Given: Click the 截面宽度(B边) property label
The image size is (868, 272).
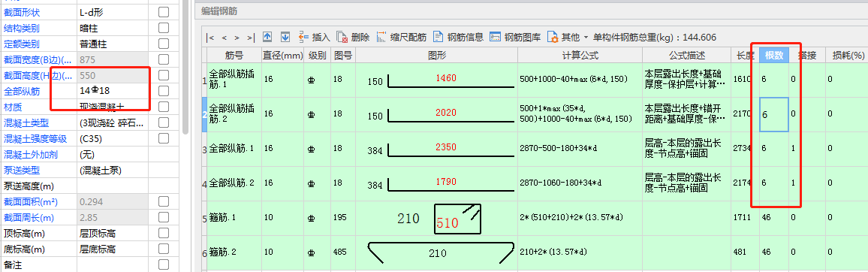Looking at the screenshot, I should click(38, 59).
